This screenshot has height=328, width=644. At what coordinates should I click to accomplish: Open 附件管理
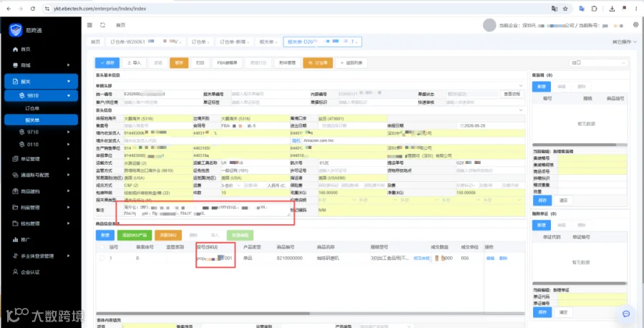287,63
